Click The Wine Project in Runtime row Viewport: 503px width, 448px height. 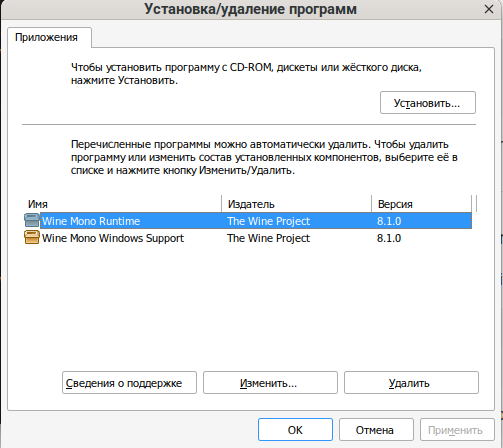(x=269, y=221)
